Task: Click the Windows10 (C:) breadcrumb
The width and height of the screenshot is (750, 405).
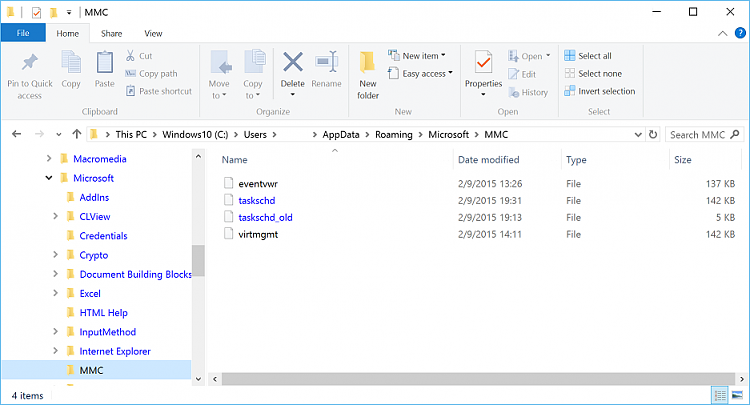Action: [195, 135]
